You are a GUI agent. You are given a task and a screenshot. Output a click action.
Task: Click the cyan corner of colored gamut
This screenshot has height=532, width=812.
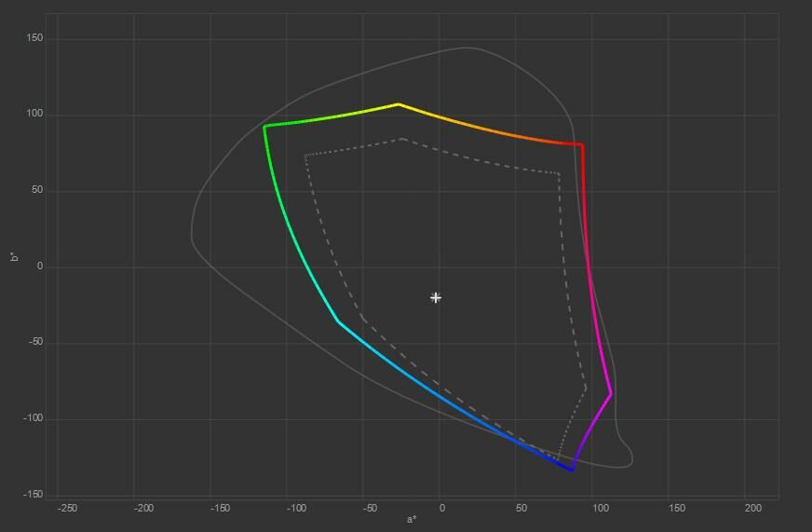pyautogui.click(x=338, y=321)
